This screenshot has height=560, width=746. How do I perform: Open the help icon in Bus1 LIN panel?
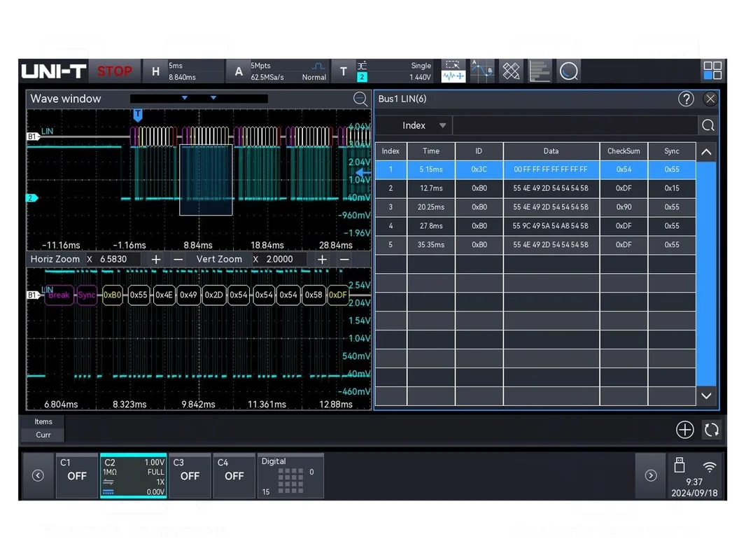point(686,99)
